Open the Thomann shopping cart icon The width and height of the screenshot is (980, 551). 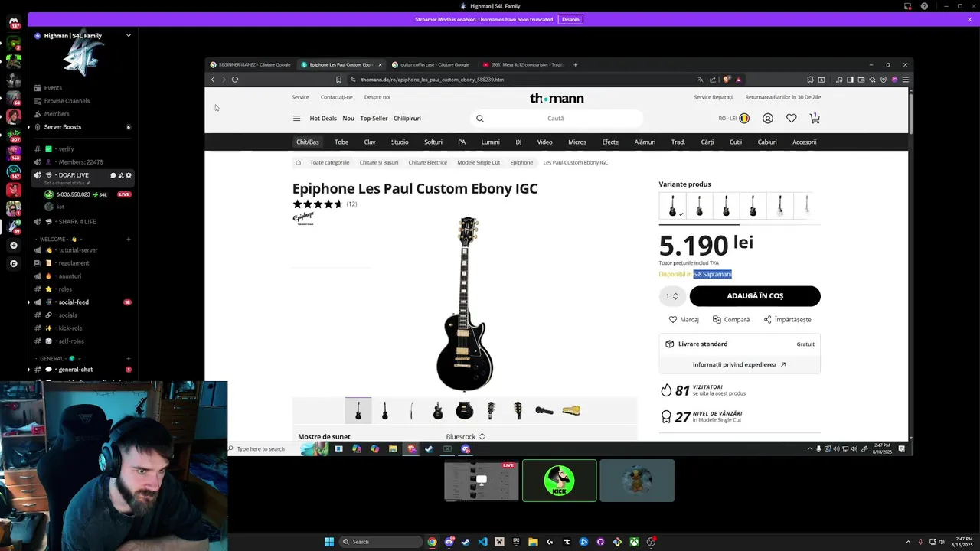click(x=815, y=118)
